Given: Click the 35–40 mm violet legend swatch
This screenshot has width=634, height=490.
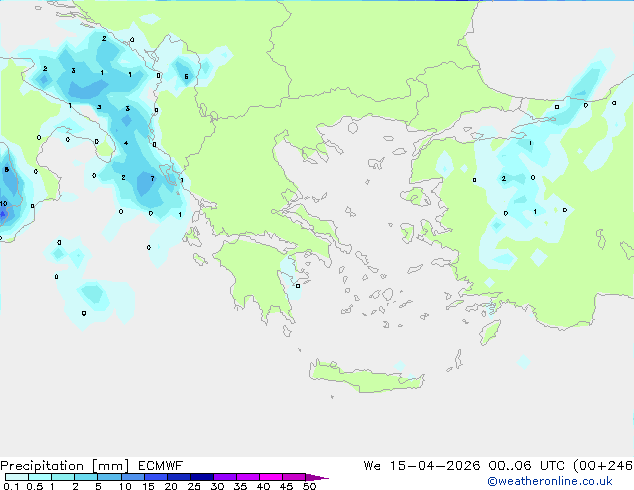Looking at the screenshot, I should click(x=248, y=477).
